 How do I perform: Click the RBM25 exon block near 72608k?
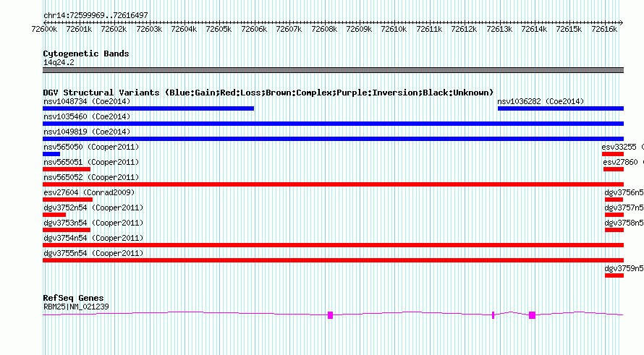(330, 315)
